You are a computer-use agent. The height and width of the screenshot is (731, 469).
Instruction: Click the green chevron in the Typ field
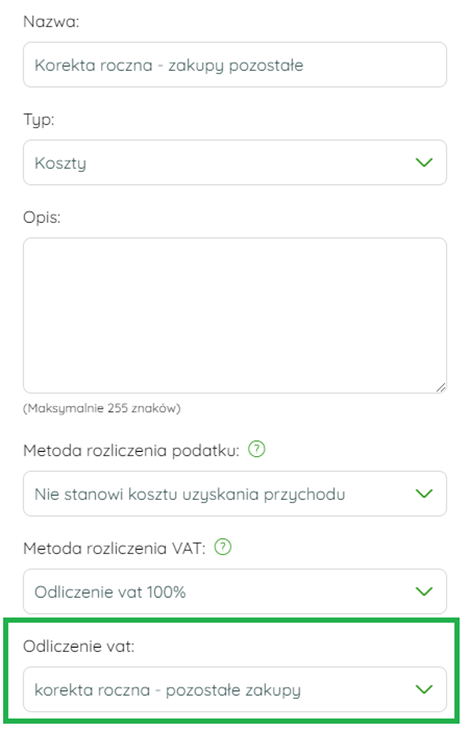(424, 163)
